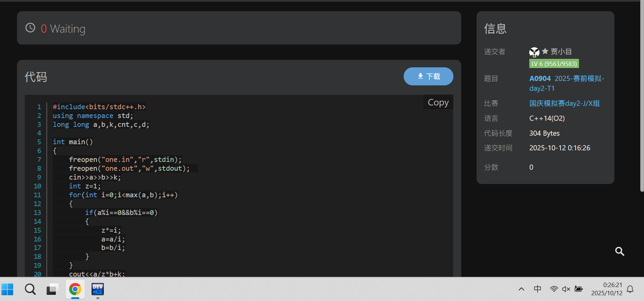
Task: Copy the code with the Copy button
Action: 438,102
